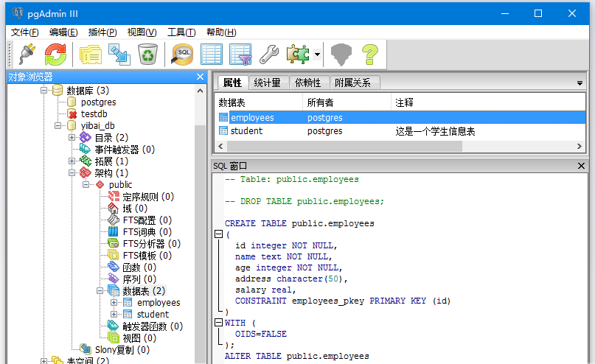595x364 pixels.
Task: Click the yellow question mark help icon
Action: tap(370, 55)
